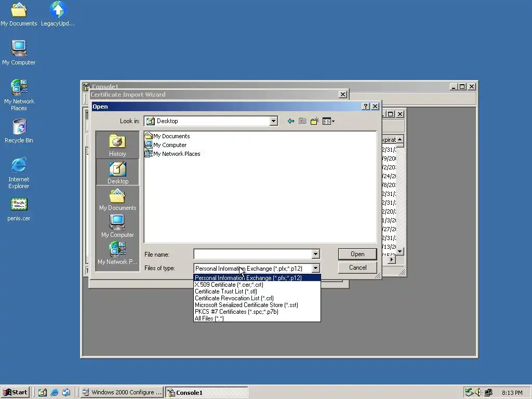Click the LegacyUpdate desktop icon

(x=58, y=14)
